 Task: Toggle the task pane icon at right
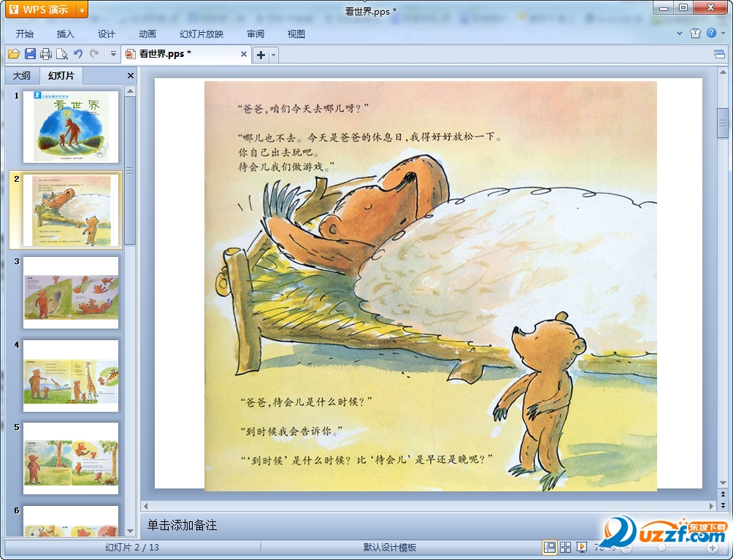[719, 55]
